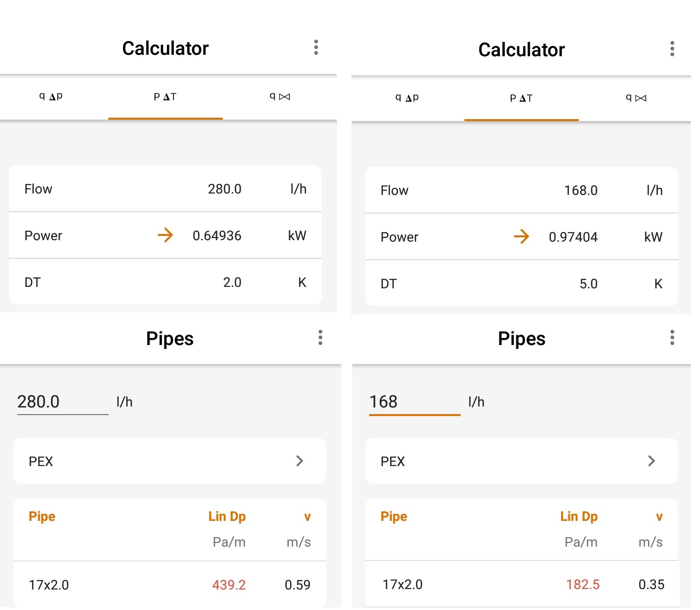The image size is (700, 610).
Task: Change the l/h flow unit in right calculator
Action: (x=655, y=191)
